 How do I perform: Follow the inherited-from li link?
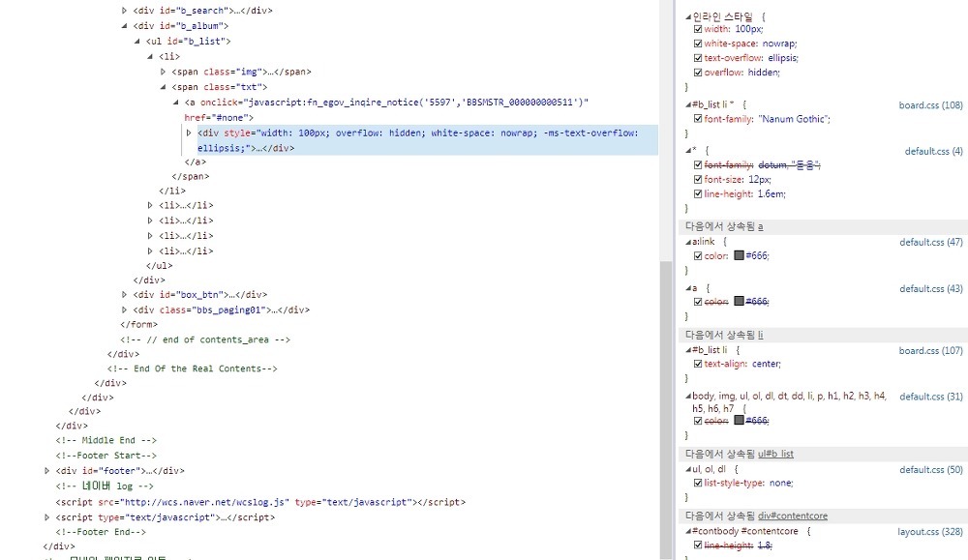click(x=761, y=335)
